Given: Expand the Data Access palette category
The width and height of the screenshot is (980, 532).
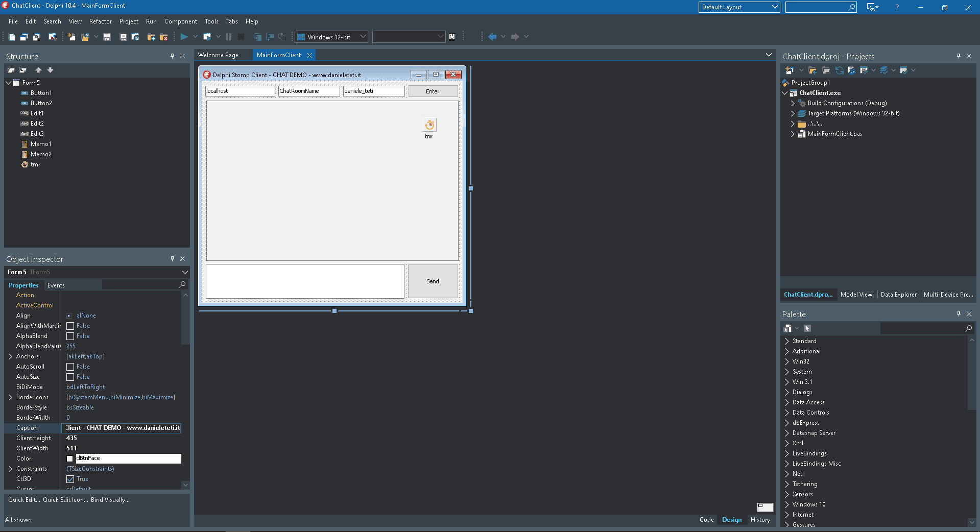Looking at the screenshot, I should click(x=787, y=402).
